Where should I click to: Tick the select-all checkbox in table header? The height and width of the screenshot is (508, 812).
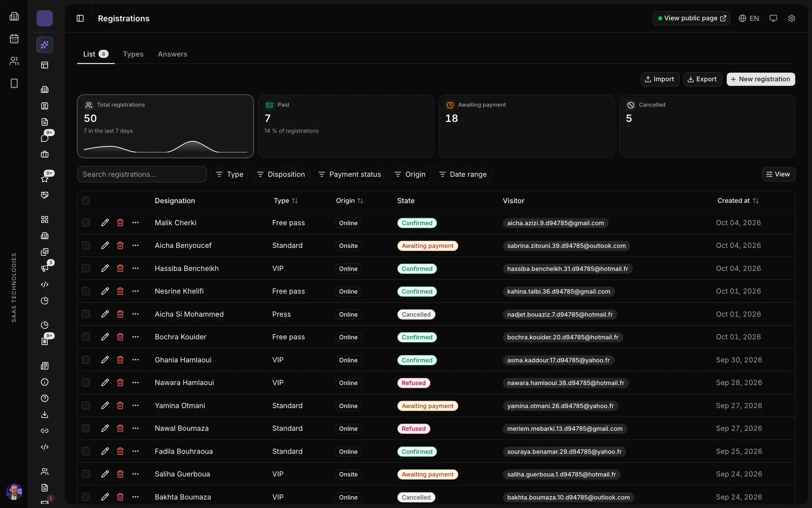[86, 201]
